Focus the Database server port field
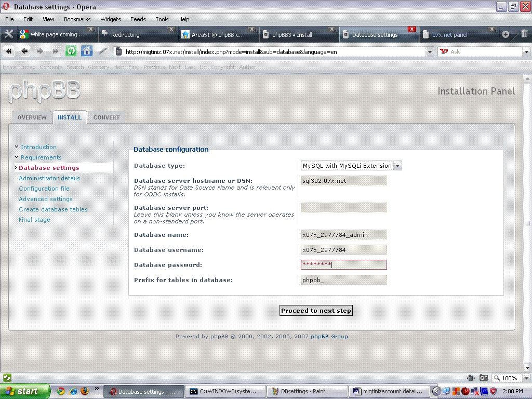 click(x=344, y=207)
